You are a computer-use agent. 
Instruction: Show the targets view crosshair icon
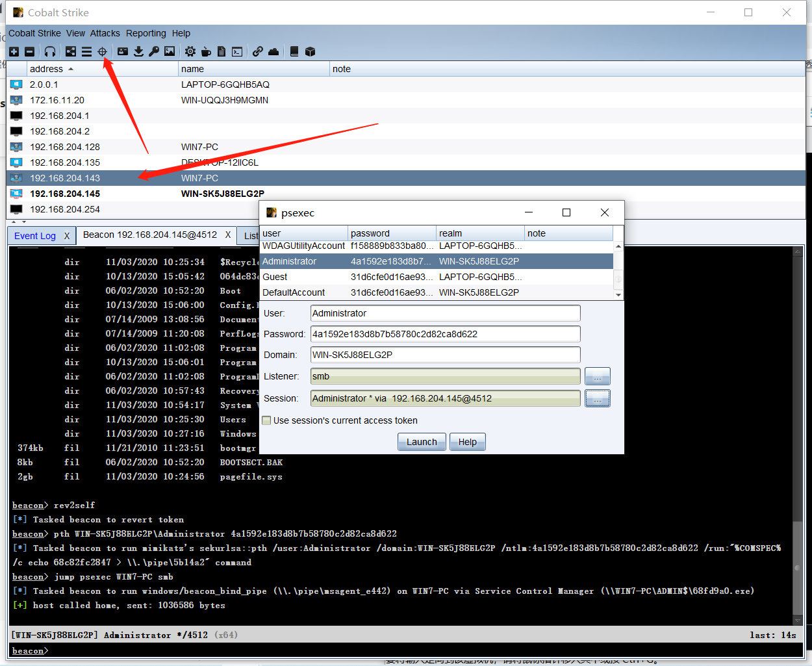(102, 51)
